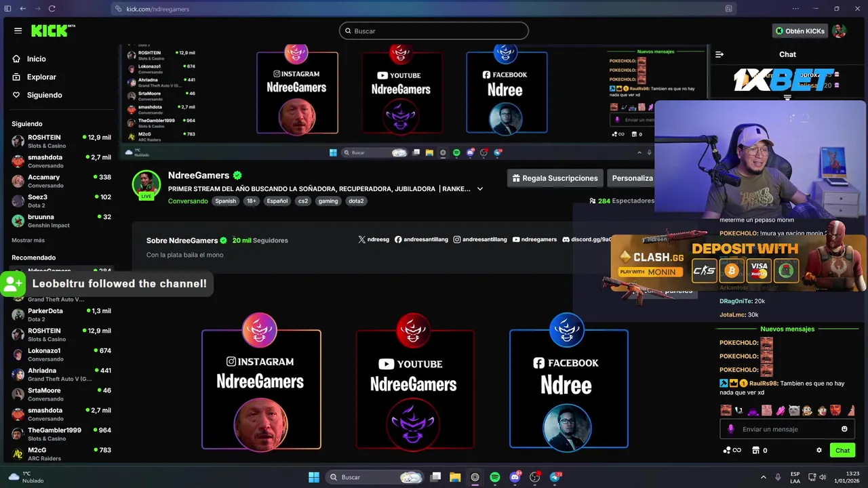Viewport: 868px width, 488px height.
Task: Select the dota2 tag
Action: (356, 201)
